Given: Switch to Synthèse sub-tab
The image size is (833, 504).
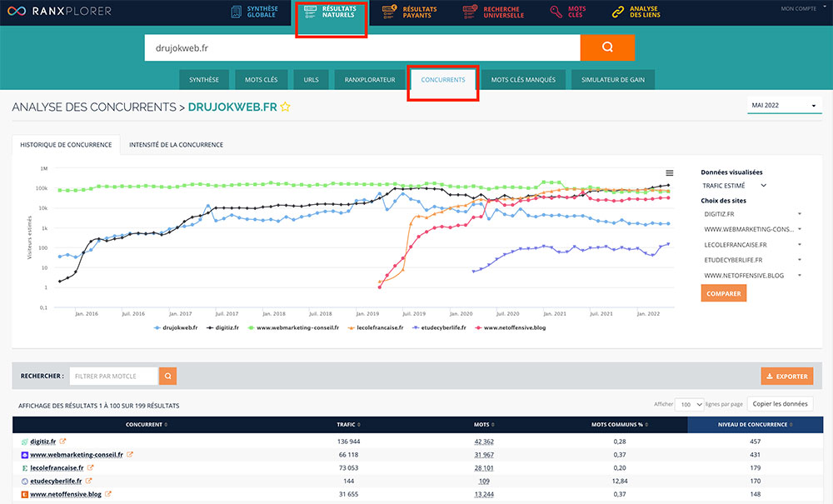Looking at the screenshot, I should (204, 80).
